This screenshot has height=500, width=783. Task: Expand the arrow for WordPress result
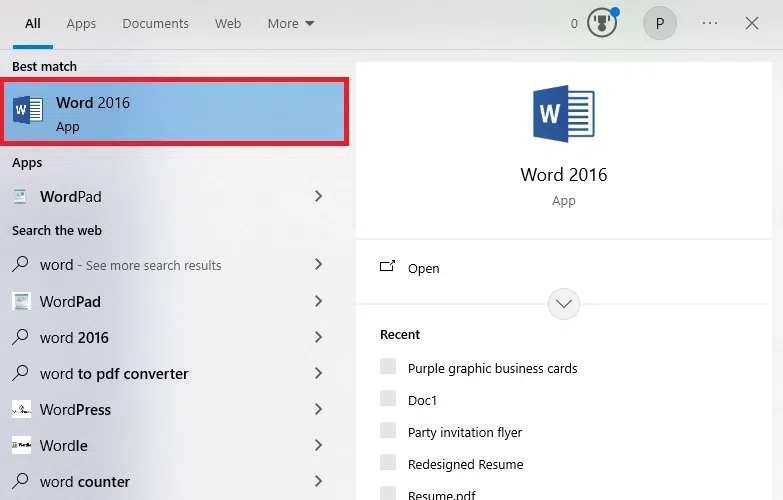point(319,409)
